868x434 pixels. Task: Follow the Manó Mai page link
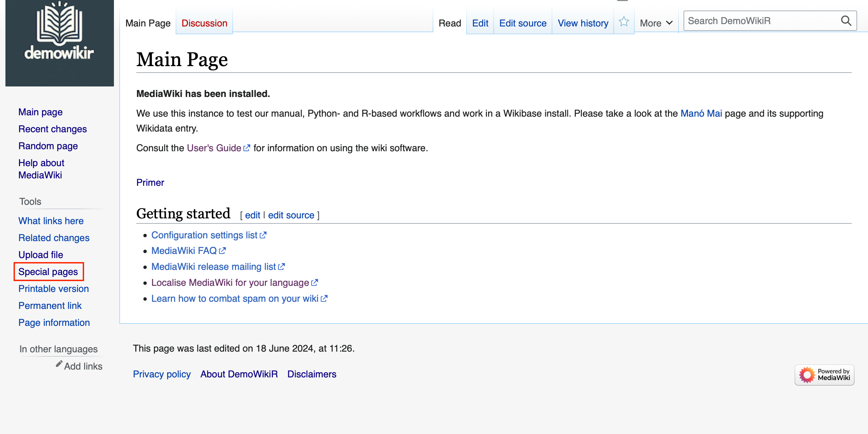701,114
